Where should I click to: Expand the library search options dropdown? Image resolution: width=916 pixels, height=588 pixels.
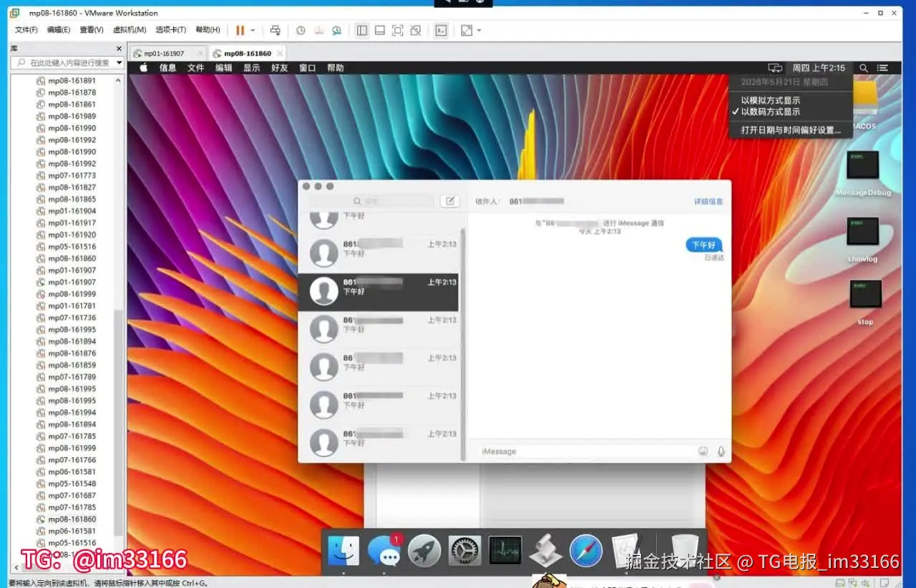[x=119, y=63]
